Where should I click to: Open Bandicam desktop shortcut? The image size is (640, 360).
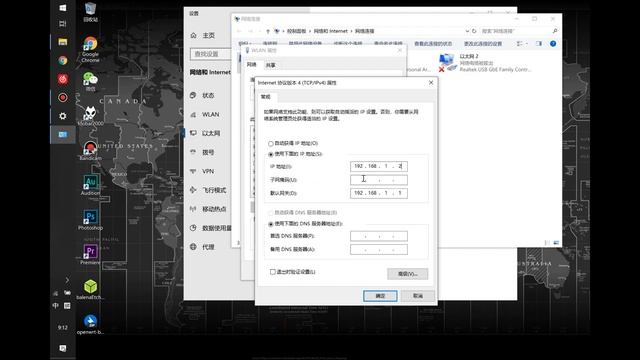pos(90,151)
